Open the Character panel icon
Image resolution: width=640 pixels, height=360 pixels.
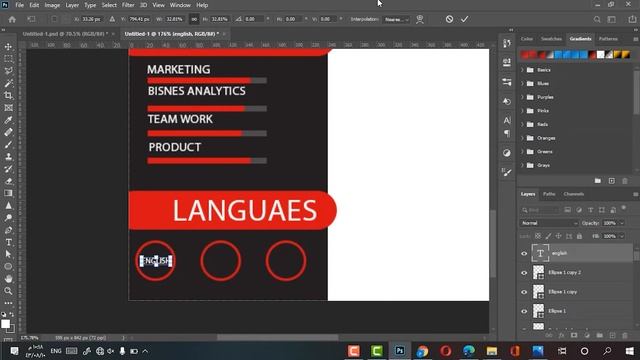pyautogui.click(x=507, y=120)
